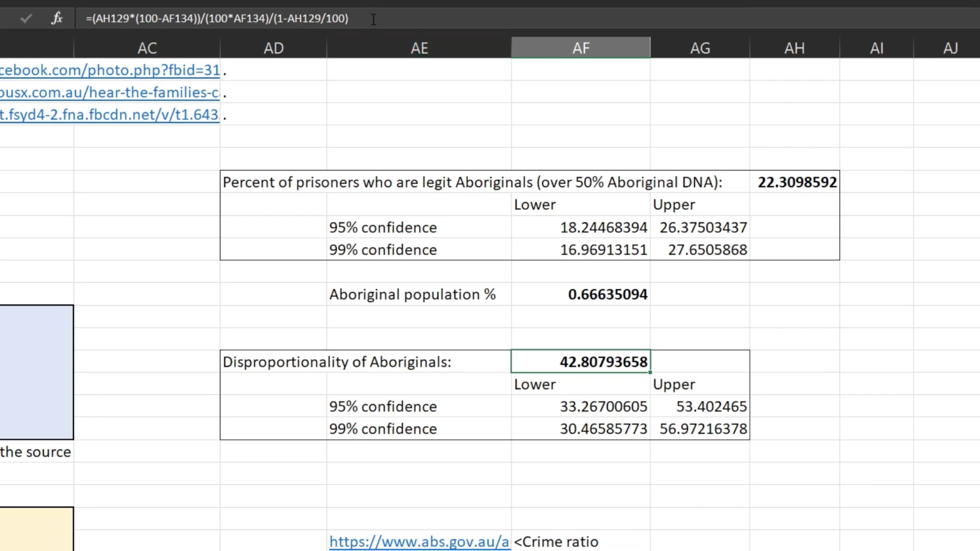Image resolution: width=980 pixels, height=551 pixels.
Task: Open the facebook.com photo.php hyperlink
Action: coord(110,70)
